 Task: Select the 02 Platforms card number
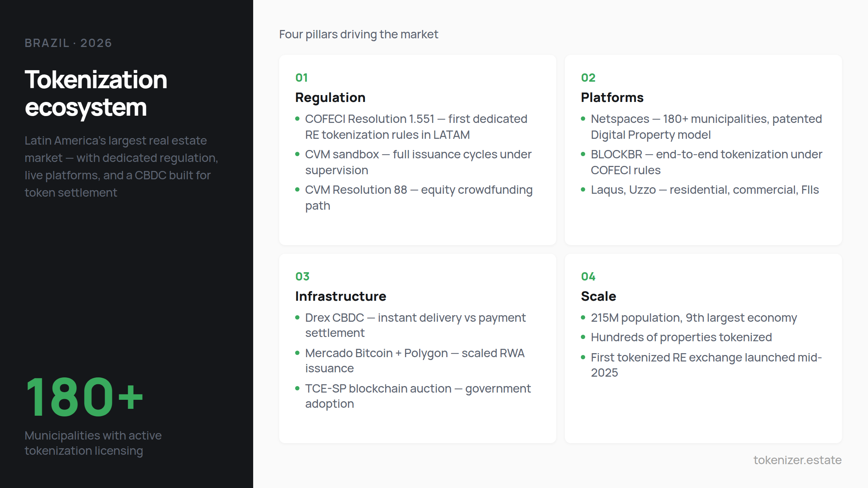tap(588, 77)
